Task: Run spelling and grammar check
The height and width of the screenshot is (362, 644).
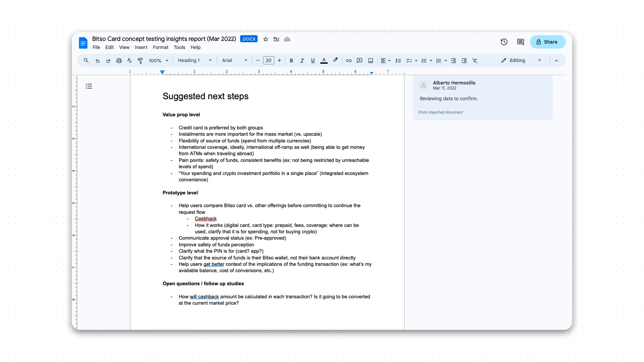Action: (x=129, y=61)
